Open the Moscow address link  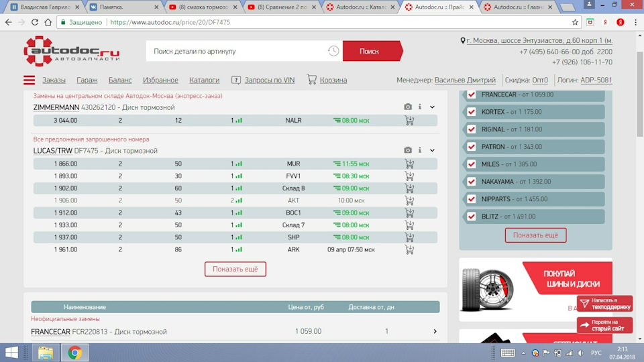539,41
